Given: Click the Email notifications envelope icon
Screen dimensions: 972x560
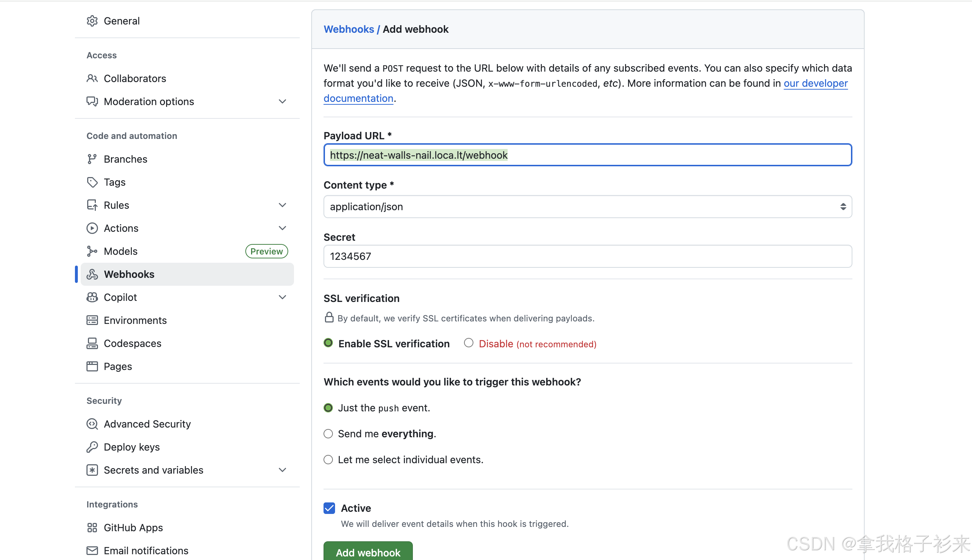Looking at the screenshot, I should 92,550.
